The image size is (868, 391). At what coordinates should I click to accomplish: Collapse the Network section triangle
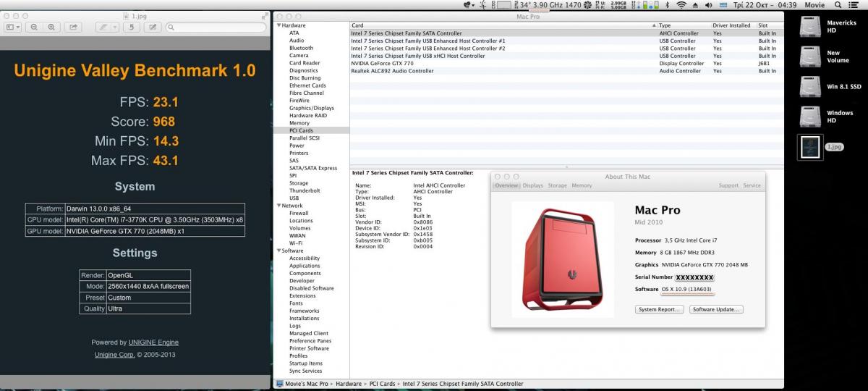[x=278, y=206]
